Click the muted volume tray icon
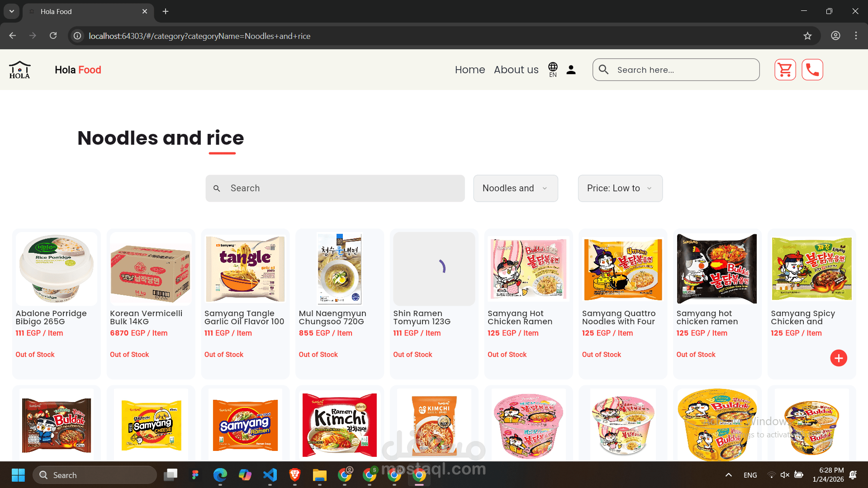 click(x=785, y=475)
